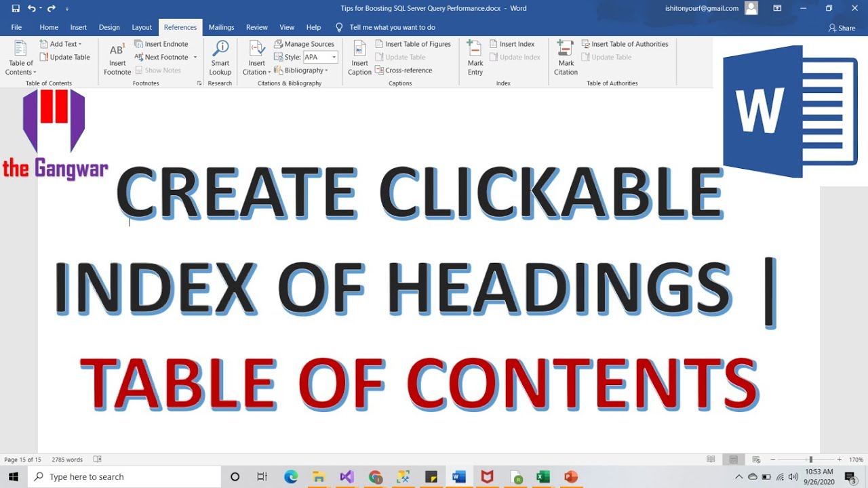Click the proofing errors icon in status bar
The width and height of the screenshot is (868, 488).
coord(98,460)
